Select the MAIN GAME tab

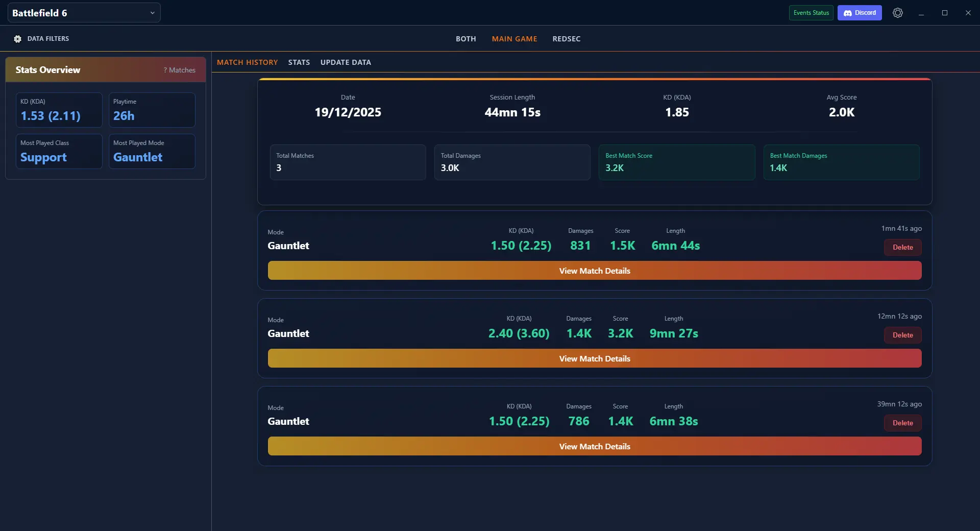point(514,39)
